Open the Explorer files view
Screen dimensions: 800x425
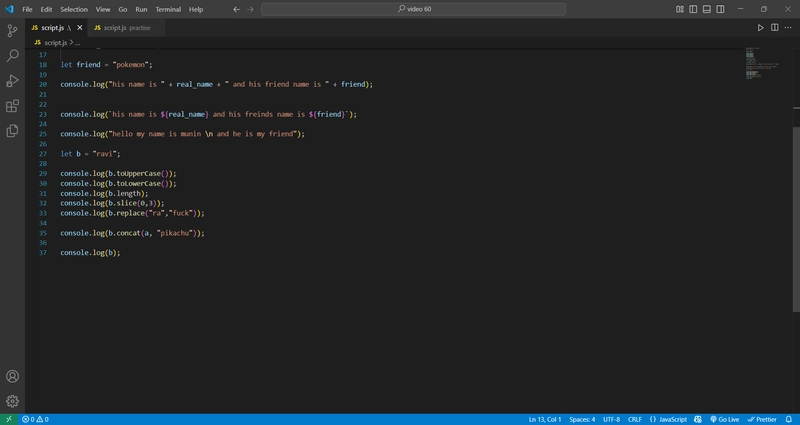pyautogui.click(x=12, y=131)
